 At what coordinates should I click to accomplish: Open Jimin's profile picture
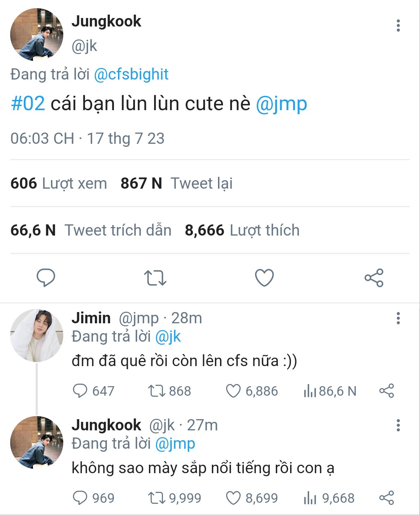click(37, 335)
